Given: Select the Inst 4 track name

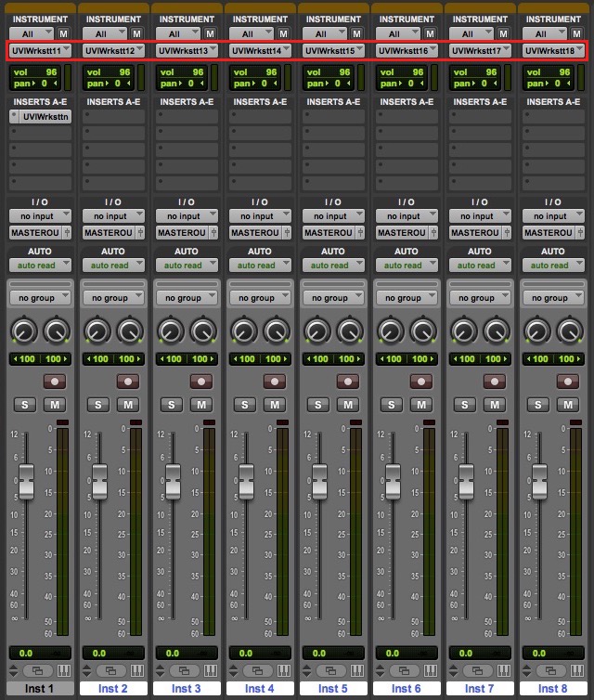Looking at the screenshot, I should [260, 688].
